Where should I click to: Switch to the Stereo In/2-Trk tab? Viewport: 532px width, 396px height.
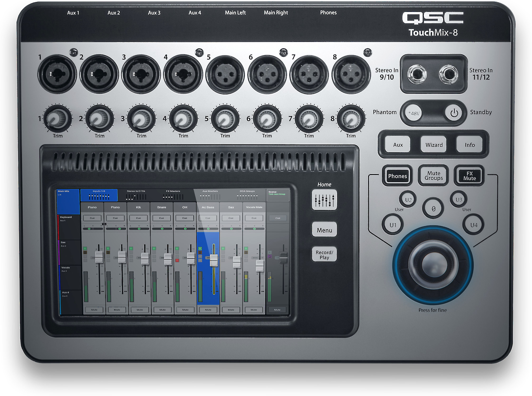click(x=136, y=195)
